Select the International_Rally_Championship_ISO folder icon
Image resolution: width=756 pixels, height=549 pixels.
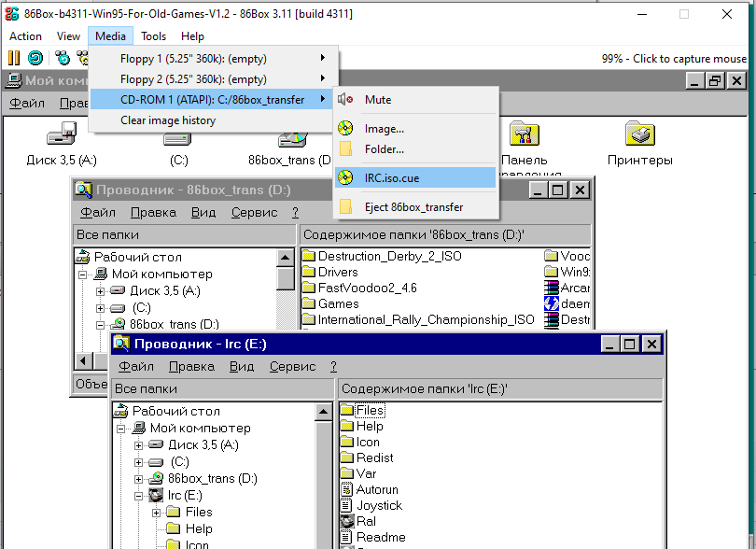(x=309, y=320)
